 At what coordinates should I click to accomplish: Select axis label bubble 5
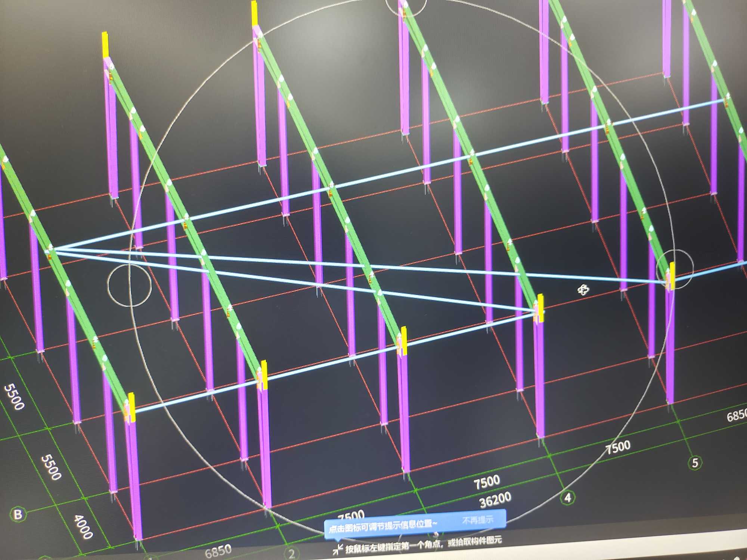click(x=695, y=463)
